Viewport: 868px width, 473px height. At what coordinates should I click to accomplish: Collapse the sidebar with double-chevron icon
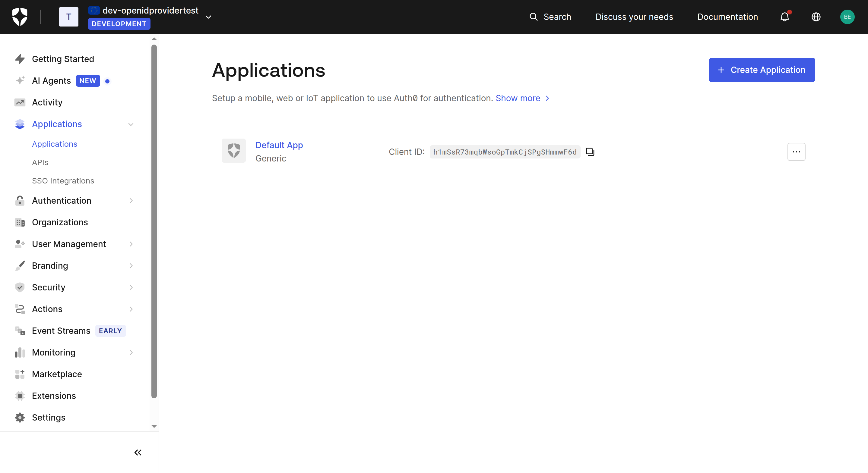pyautogui.click(x=138, y=453)
